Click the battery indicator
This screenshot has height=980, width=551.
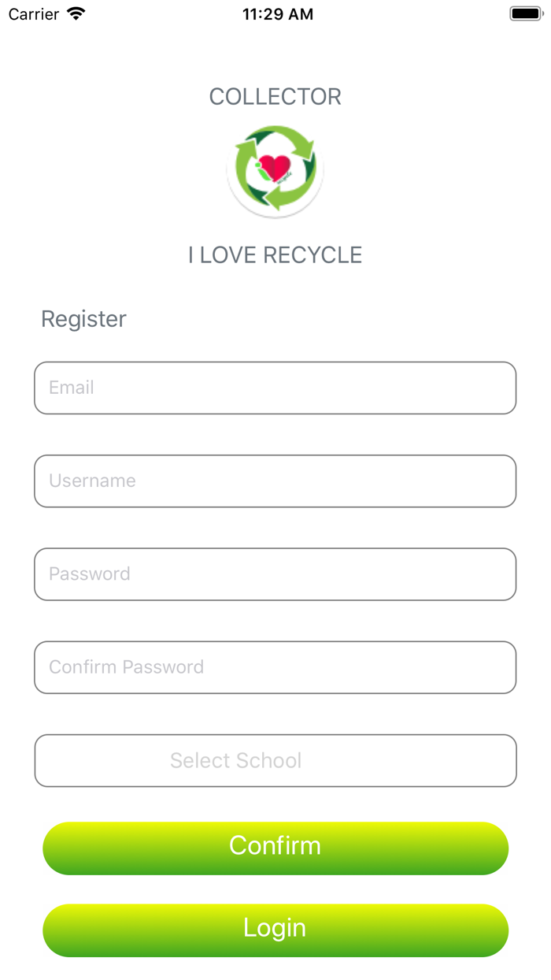coord(526,13)
